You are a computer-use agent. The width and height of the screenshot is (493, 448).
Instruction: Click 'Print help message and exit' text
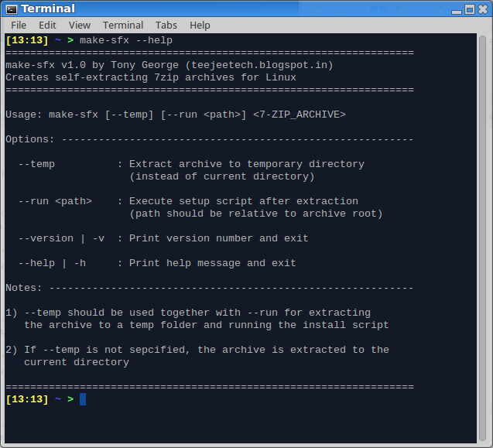click(213, 263)
